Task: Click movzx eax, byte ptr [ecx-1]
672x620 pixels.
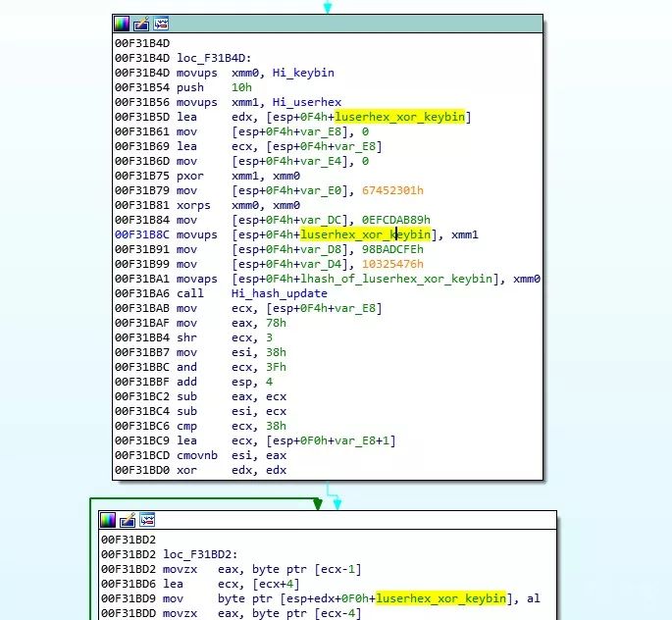Action: pyautogui.click(x=262, y=569)
